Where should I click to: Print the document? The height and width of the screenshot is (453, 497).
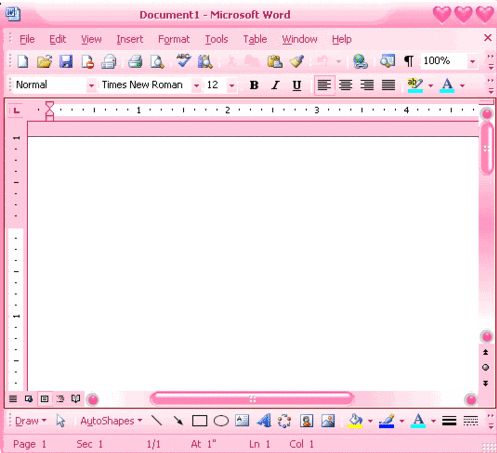pos(135,61)
